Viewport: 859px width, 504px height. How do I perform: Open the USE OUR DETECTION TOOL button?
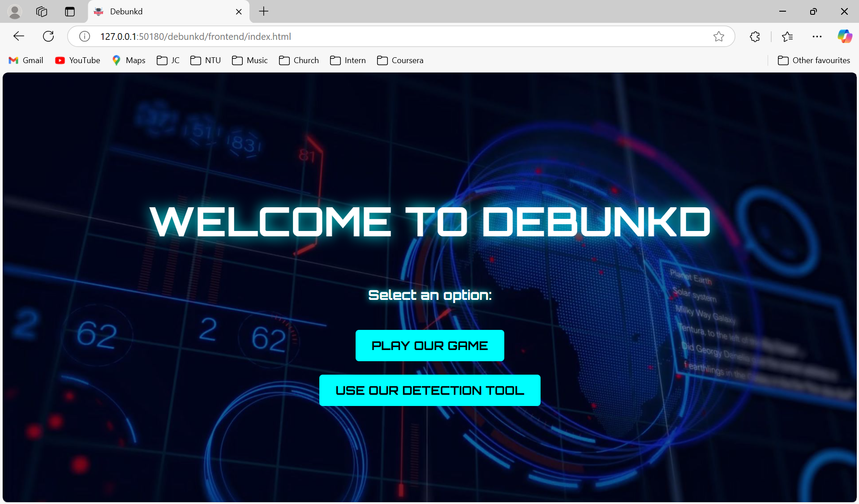coord(429,390)
